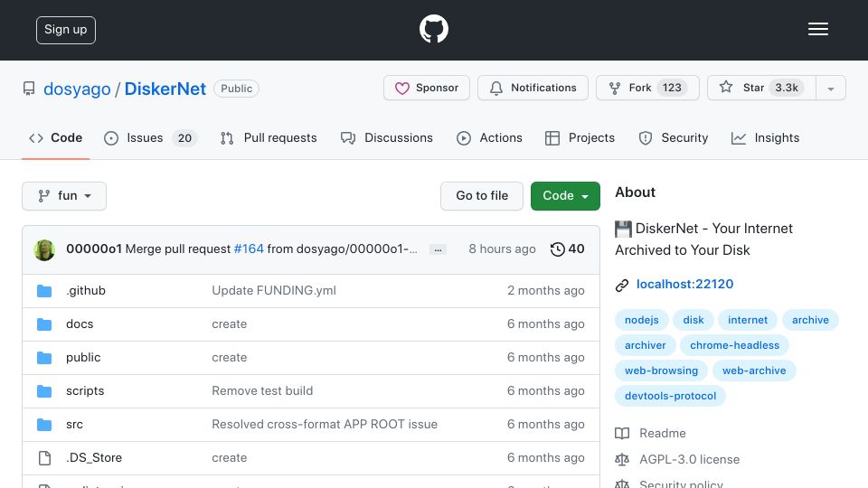Select the internet topic tag
This screenshot has width=868, height=488.
point(748,320)
